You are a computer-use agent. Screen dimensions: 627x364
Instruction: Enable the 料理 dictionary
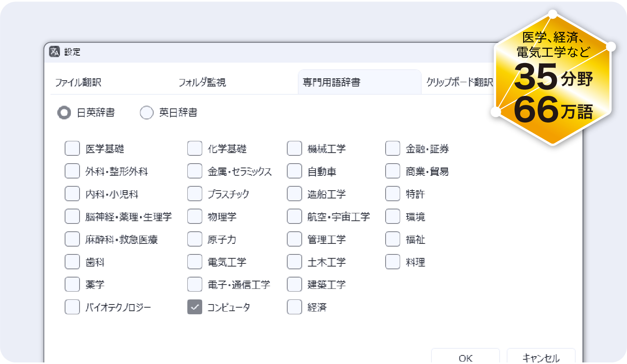[x=392, y=262]
